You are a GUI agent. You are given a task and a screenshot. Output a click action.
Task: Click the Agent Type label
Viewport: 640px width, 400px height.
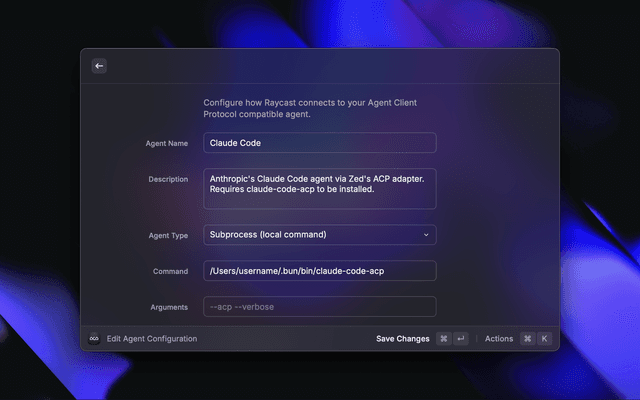click(x=167, y=236)
